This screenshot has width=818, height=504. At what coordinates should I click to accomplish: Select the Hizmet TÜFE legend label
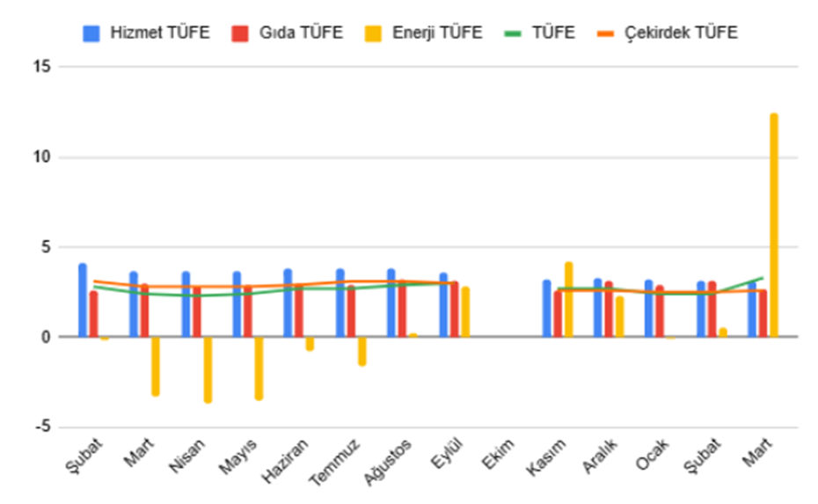160,33
